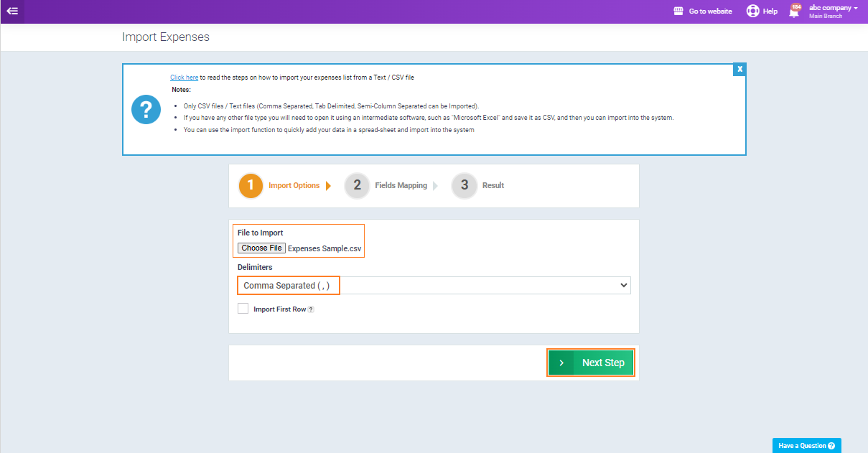Image resolution: width=868 pixels, height=453 pixels.
Task: Select the Import Options step
Action: click(294, 185)
